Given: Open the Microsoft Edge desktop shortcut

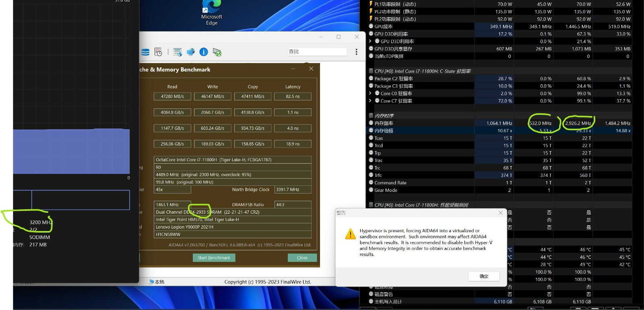Looking at the screenshot, I should (x=212, y=13).
